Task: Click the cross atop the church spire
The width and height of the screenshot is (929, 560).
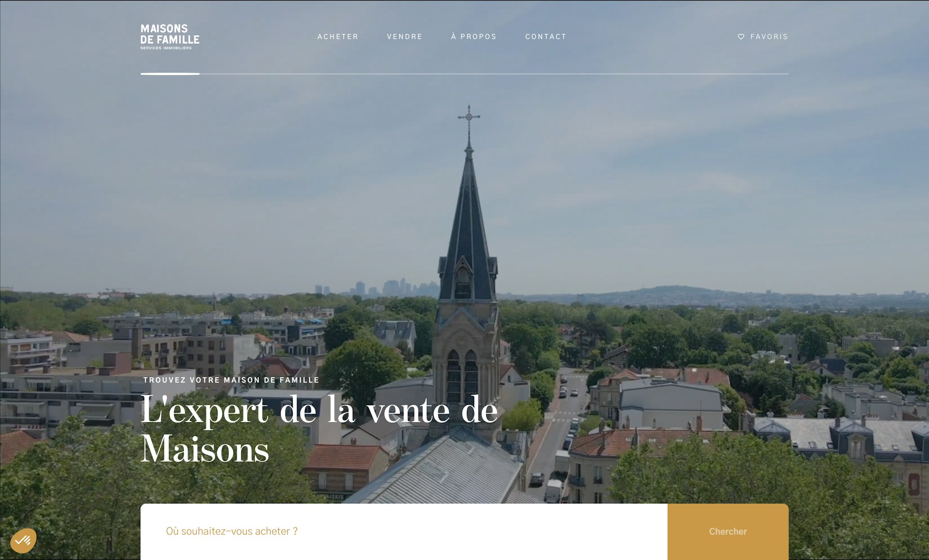Action: pos(468,117)
